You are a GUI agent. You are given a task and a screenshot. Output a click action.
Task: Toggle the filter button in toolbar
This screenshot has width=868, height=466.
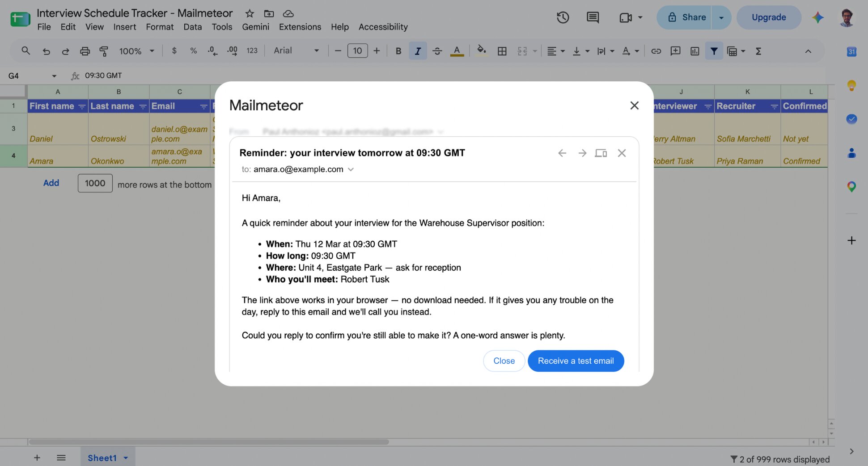click(714, 51)
